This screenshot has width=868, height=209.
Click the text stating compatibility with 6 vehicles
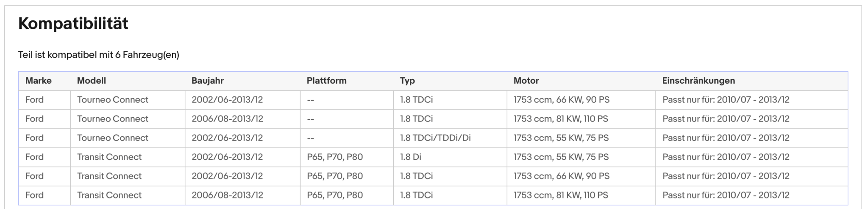click(99, 55)
